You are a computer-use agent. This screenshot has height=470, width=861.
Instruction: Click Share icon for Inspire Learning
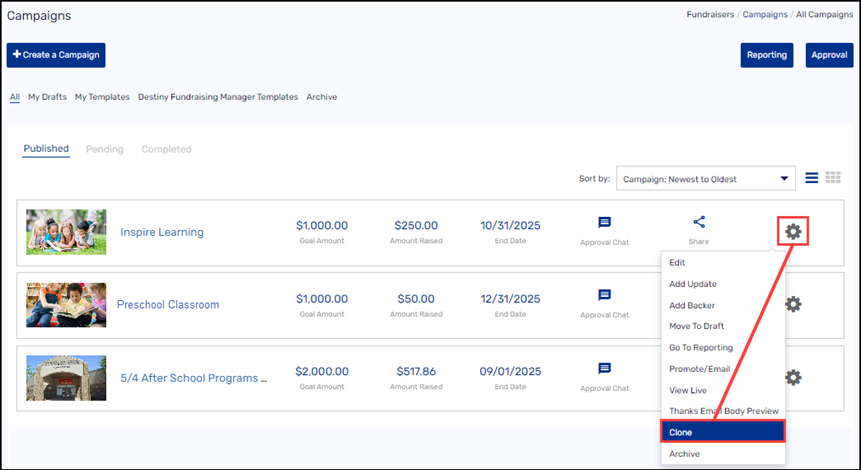pos(699,223)
